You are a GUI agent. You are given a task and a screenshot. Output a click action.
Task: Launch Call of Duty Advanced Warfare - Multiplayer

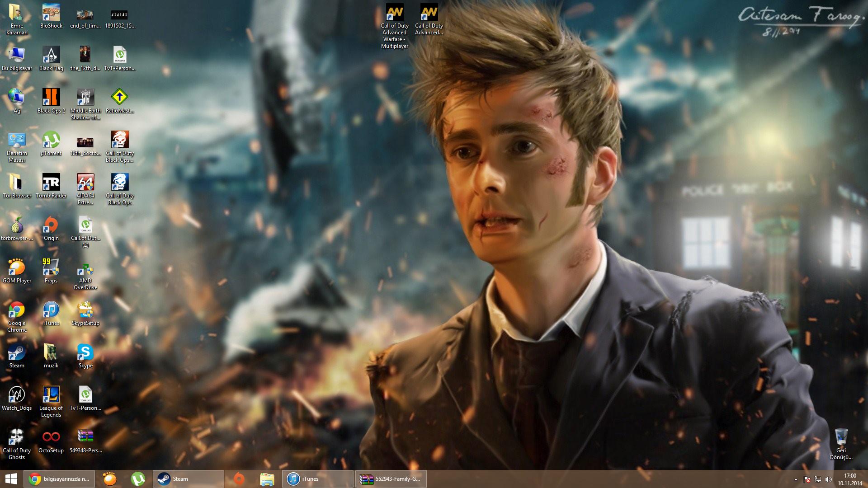[395, 26]
